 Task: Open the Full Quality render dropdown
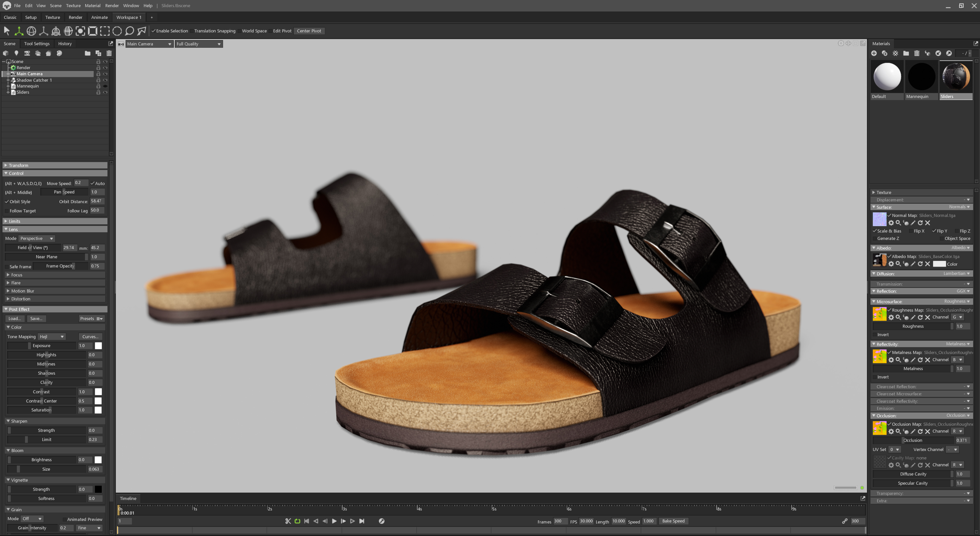pos(198,44)
